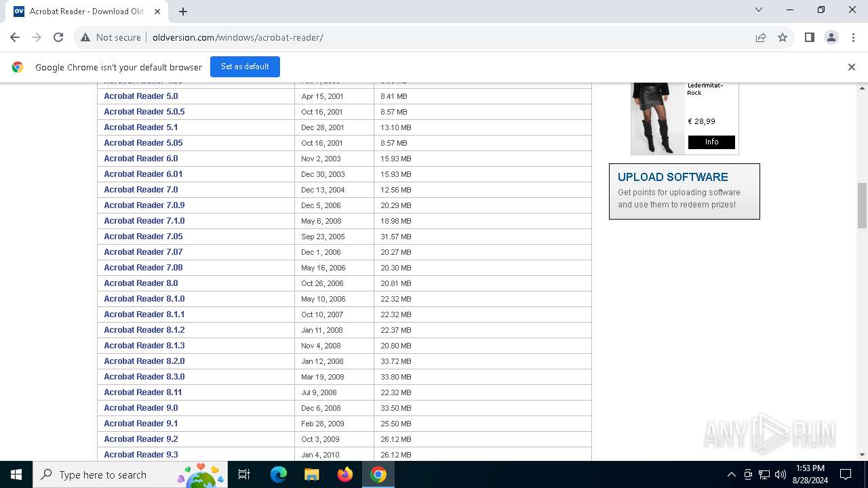Set Chrome as default browser
Viewport: 868px width, 488px height.
pos(245,66)
